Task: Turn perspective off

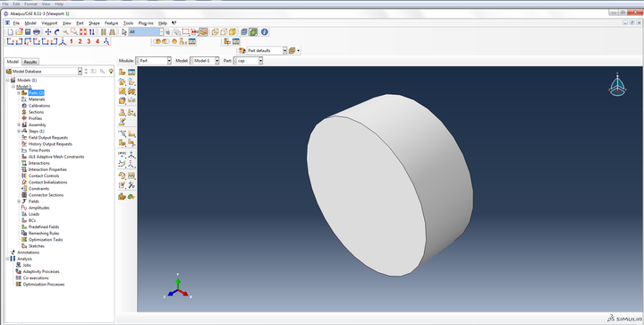Action: pyautogui.click(x=103, y=31)
